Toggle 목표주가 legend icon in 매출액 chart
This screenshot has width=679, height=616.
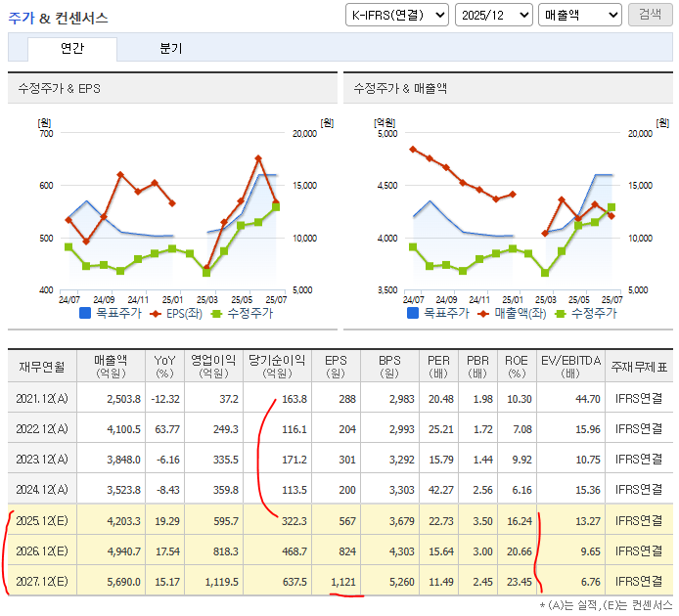pos(413,313)
